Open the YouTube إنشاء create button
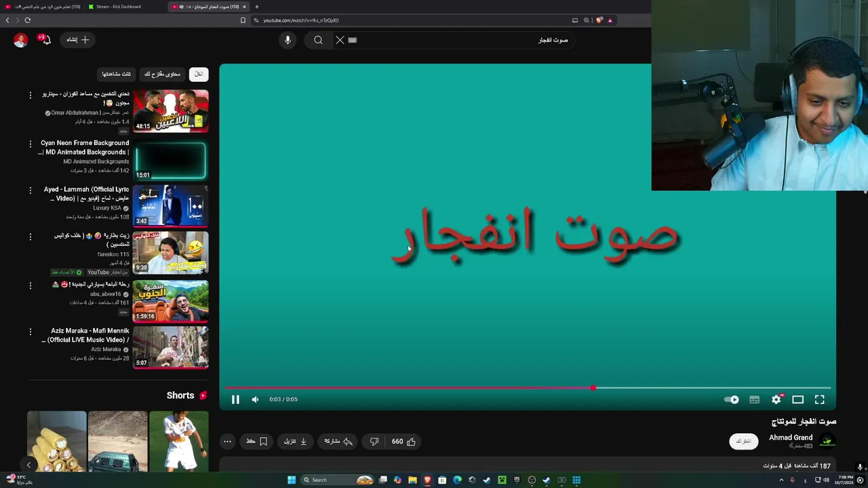 click(77, 40)
